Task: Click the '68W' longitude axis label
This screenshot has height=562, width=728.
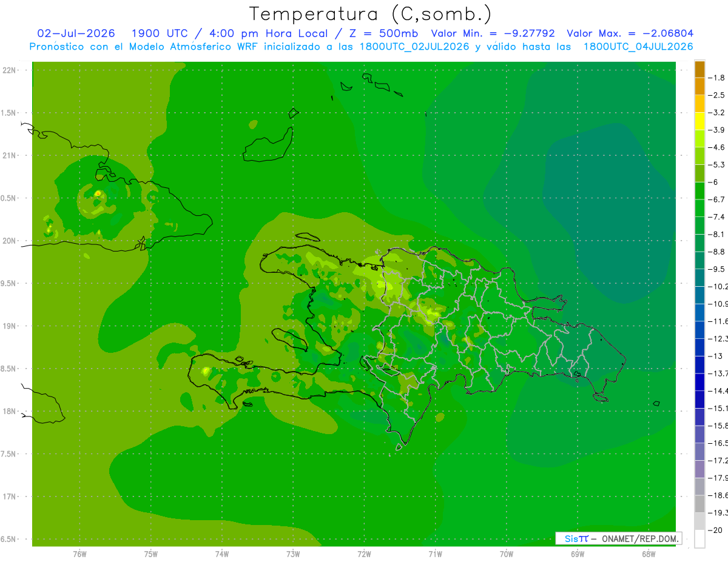Action: tap(649, 554)
